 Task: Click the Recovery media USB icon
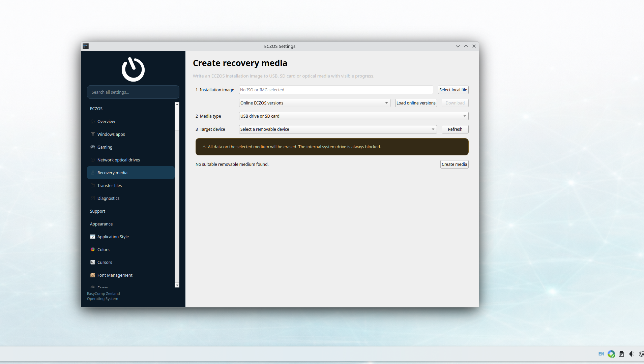[93, 173]
